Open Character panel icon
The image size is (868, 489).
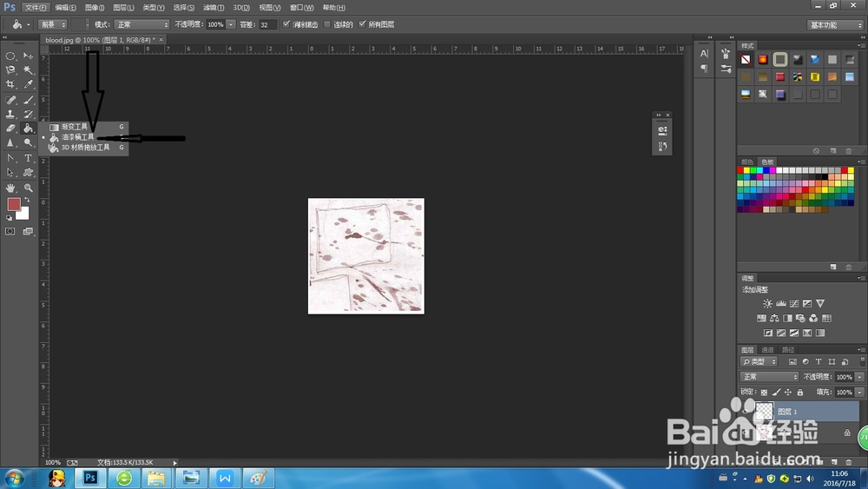pyautogui.click(x=704, y=54)
